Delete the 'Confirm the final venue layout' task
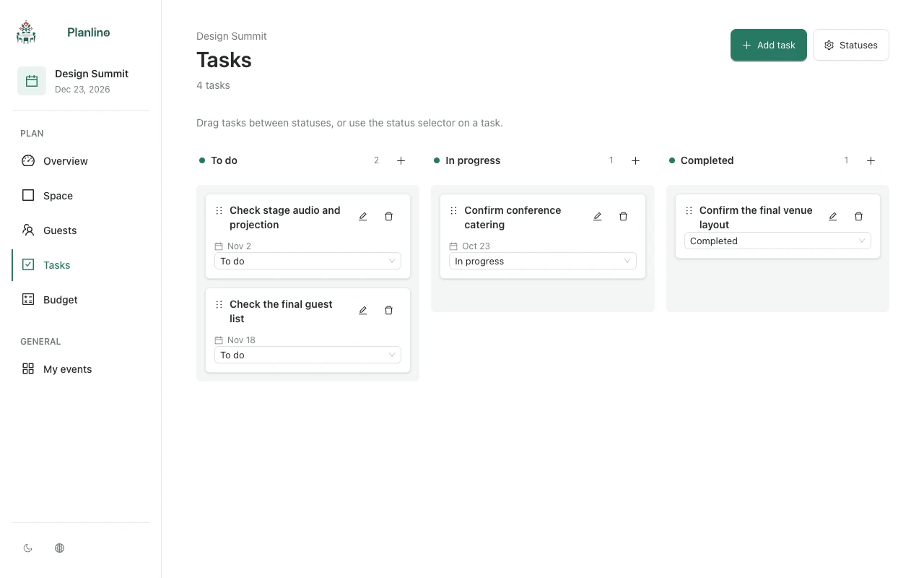This screenshot has height=578, width=924. [x=858, y=217]
